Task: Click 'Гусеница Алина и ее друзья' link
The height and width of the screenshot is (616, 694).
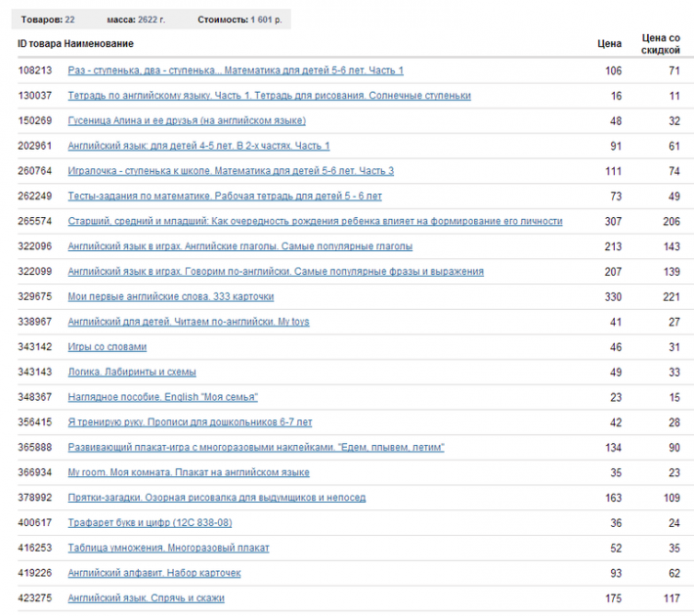Action: (x=186, y=120)
